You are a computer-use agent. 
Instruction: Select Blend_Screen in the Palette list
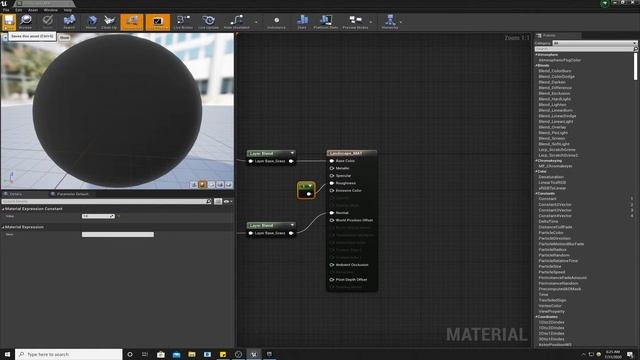(551, 138)
